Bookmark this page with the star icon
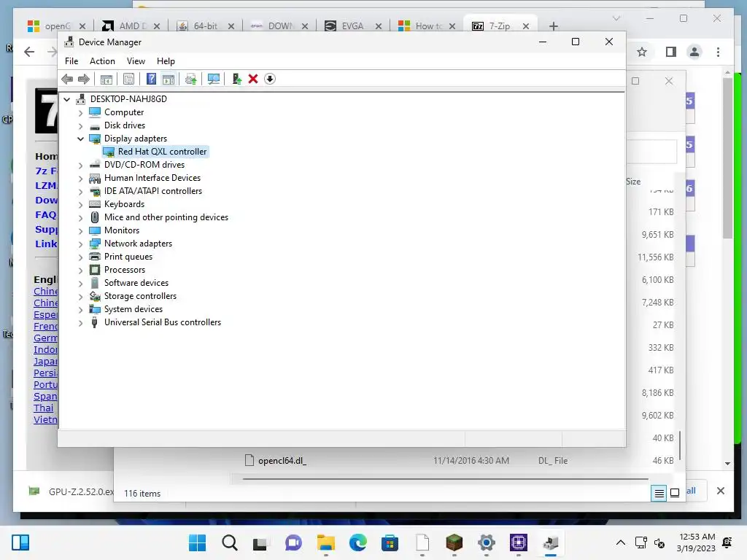Screen dimensions: 747x560 point(642,52)
